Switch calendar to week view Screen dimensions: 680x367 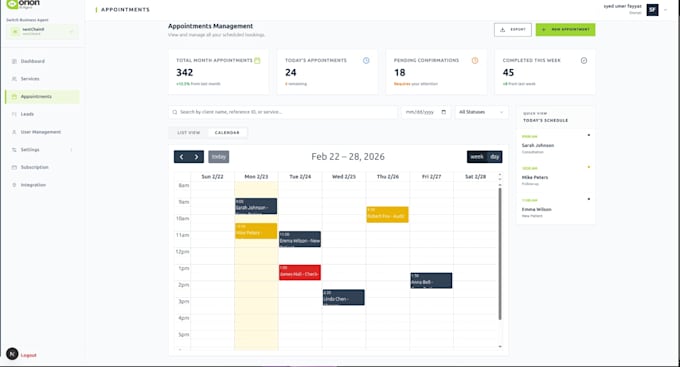(477, 157)
